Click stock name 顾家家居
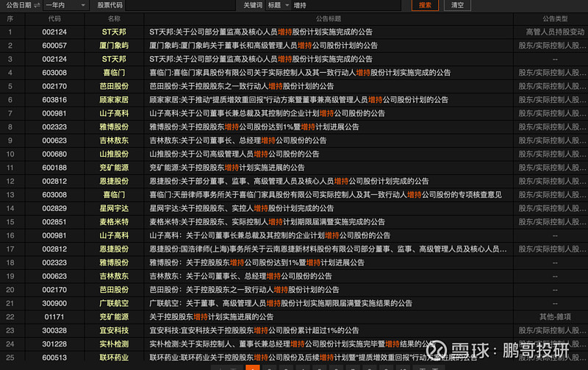 114,100
